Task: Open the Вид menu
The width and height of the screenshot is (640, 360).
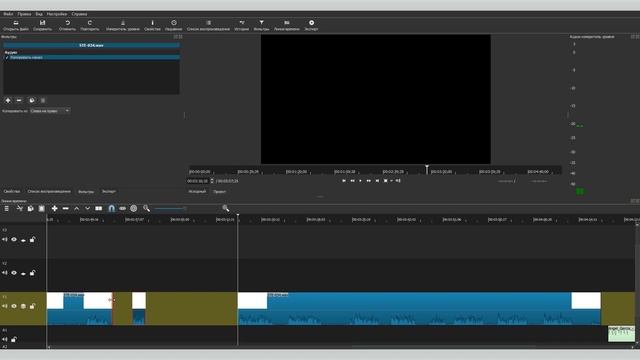Action: pos(39,14)
